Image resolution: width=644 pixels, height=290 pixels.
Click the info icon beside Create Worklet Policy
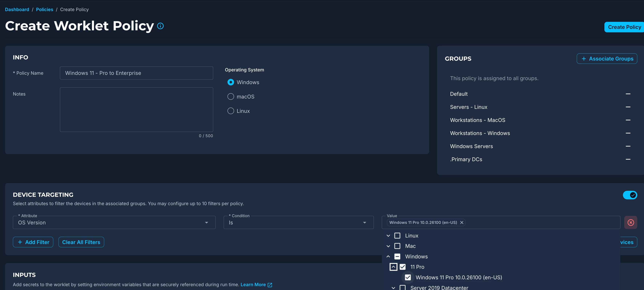coord(160,26)
